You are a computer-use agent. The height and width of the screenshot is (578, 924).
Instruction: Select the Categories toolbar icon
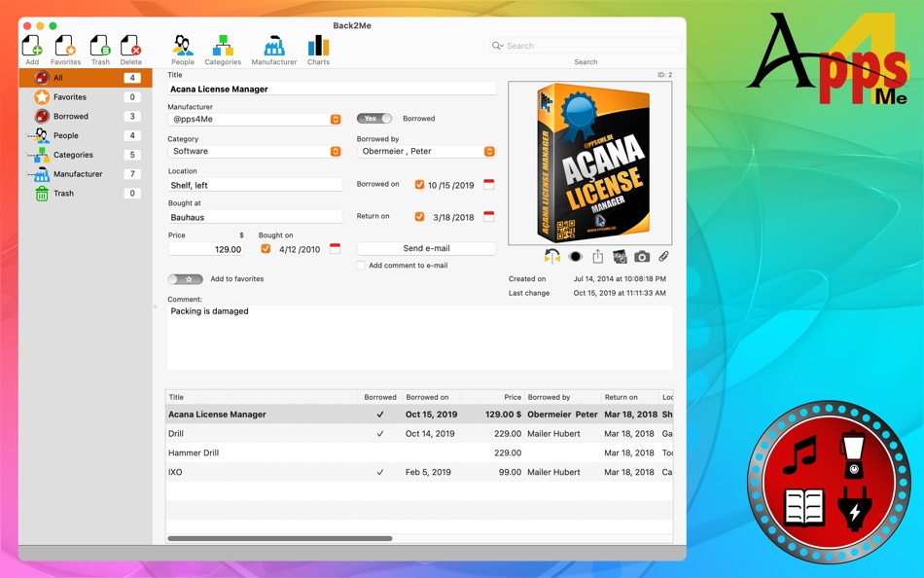[x=223, y=44]
